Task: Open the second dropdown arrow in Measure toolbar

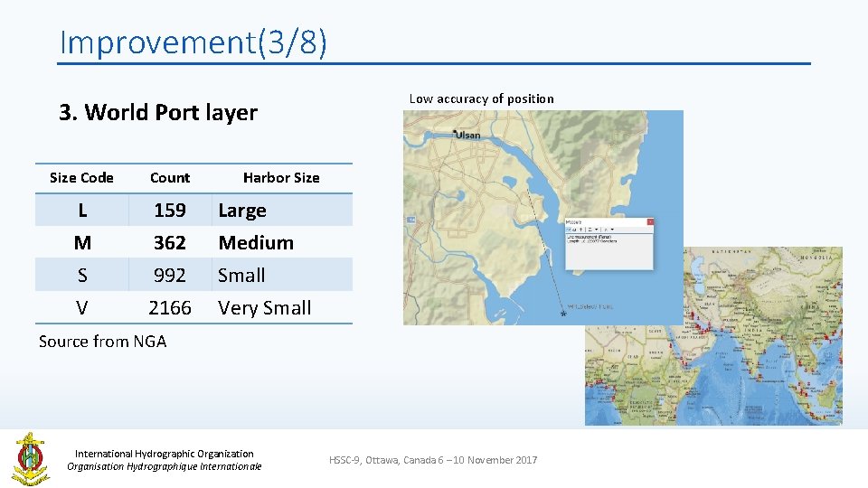Action: 612,230
